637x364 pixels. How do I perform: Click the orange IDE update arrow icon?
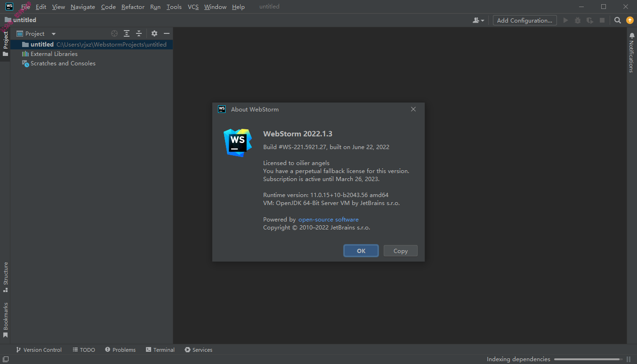click(x=630, y=20)
